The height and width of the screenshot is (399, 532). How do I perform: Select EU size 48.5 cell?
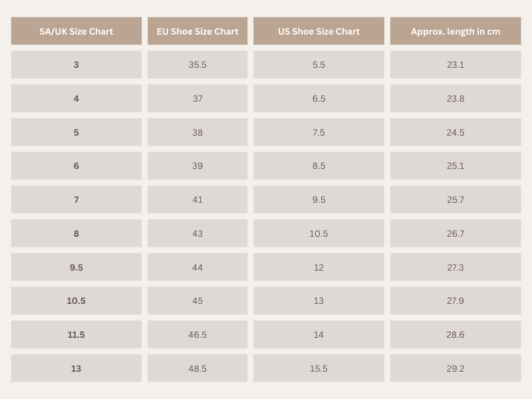[x=198, y=368]
